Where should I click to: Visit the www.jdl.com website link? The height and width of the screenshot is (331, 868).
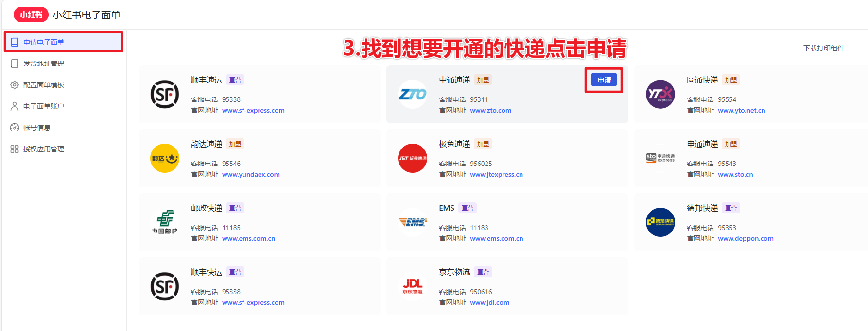(x=489, y=303)
